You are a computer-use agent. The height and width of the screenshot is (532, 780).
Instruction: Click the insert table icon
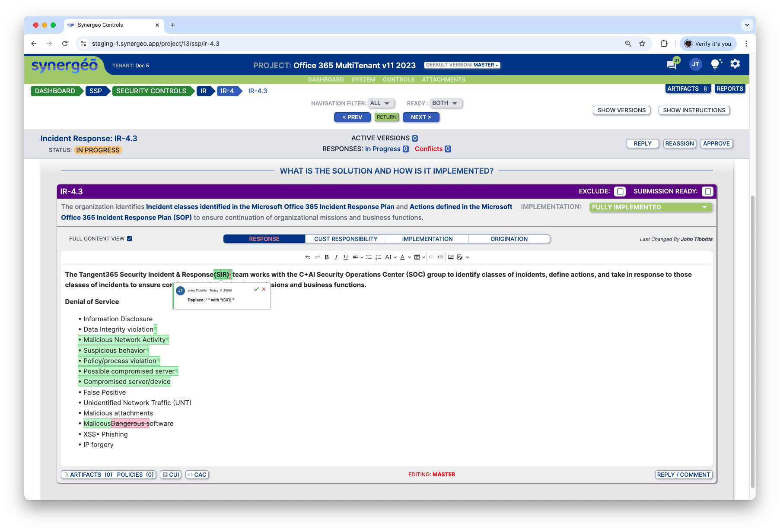417,257
